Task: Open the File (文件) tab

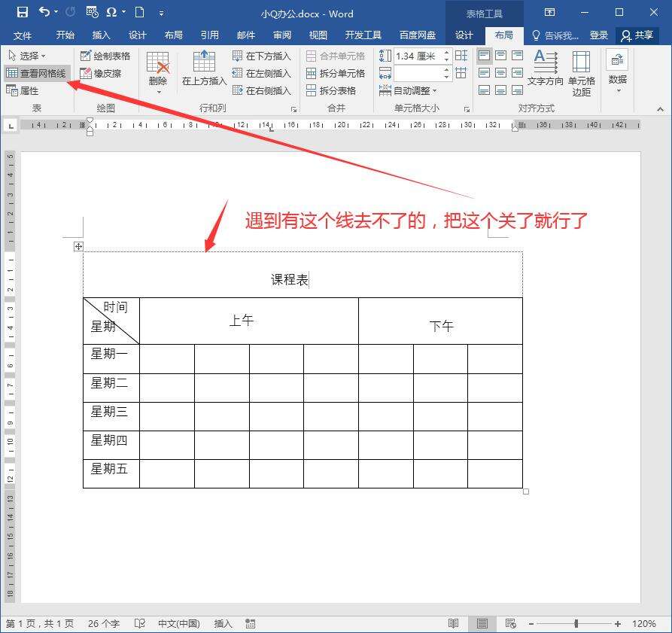Action: point(23,35)
